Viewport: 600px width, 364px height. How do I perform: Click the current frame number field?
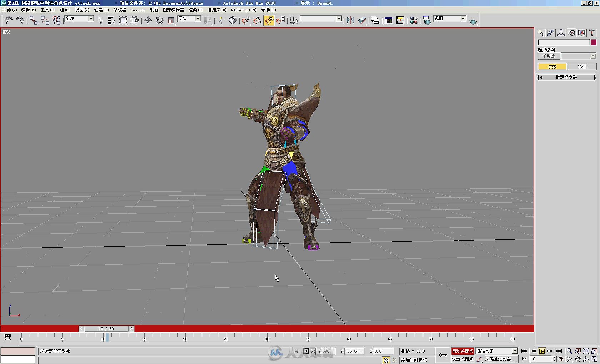[x=541, y=359]
